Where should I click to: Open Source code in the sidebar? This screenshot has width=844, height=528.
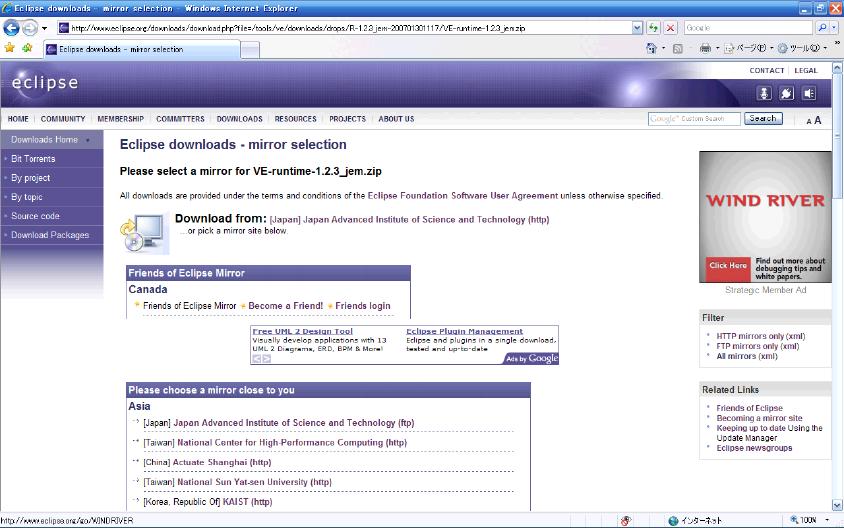52,216
